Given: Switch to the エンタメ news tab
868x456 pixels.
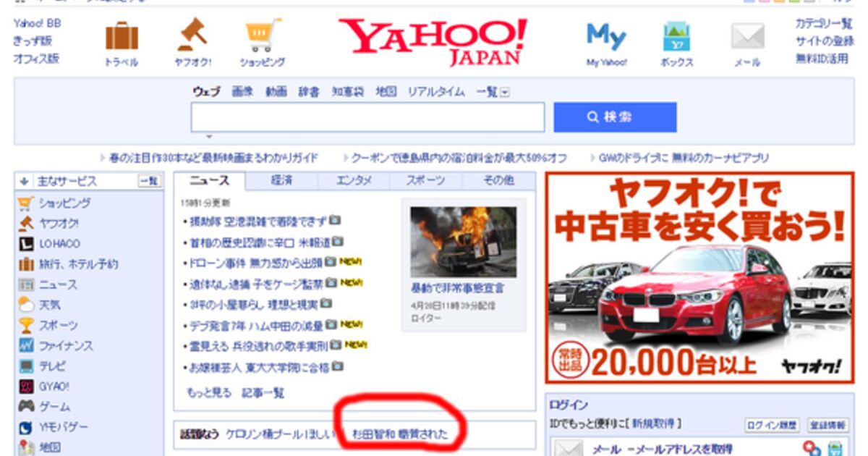Looking at the screenshot, I should [354, 181].
